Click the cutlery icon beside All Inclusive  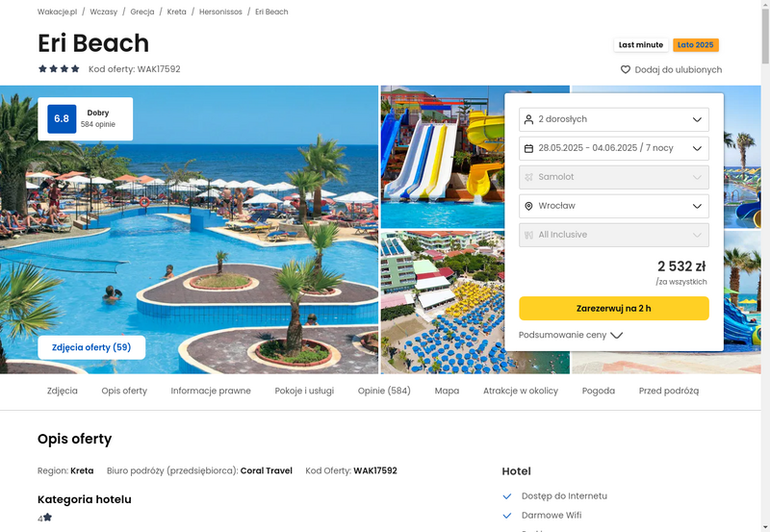[528, 235]
